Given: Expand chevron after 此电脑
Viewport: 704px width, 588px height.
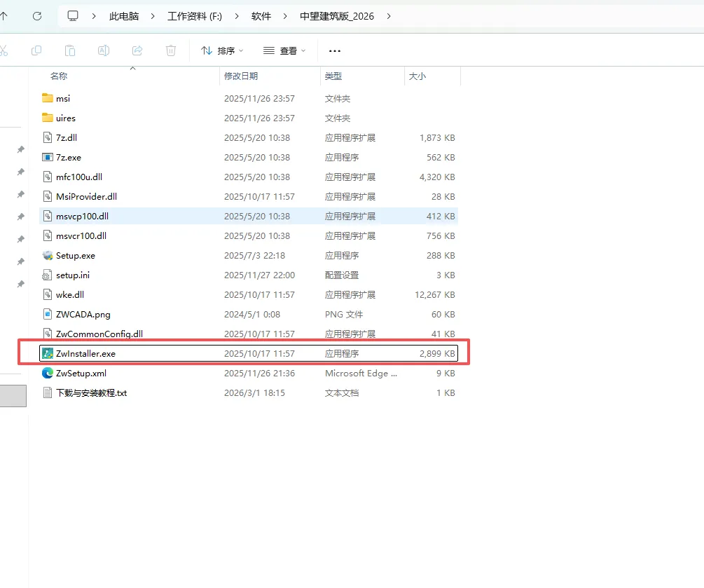Looking at the screenshot, I should [x=153, y=16].
